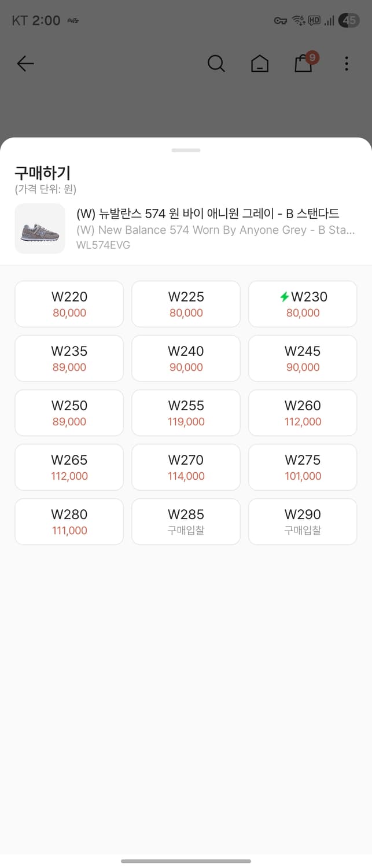The width and height of the screenshot is (372, 868).
Task: Tap the New Balance 574 shoe thumbnail
Action: coord(40,229)
